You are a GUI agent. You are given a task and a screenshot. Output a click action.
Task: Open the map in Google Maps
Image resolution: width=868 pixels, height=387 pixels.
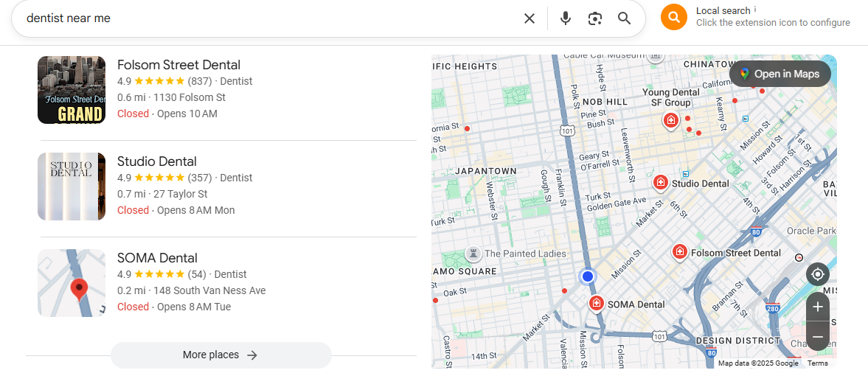point(780,74)
